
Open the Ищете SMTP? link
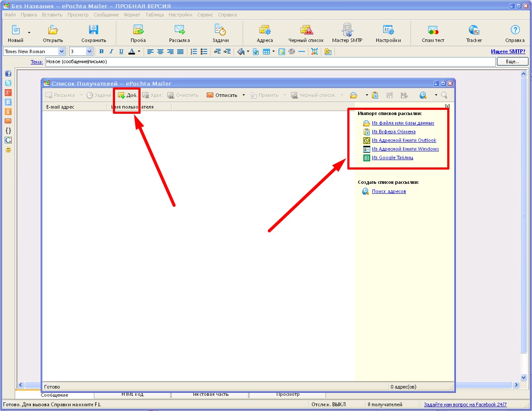tap(508, 51)
